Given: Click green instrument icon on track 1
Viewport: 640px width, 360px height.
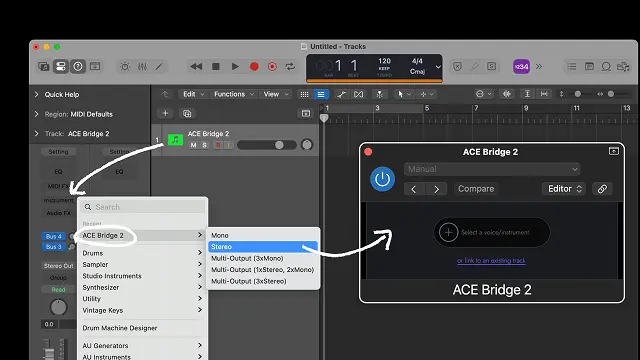Looking at the screenshot, I should (175, 140).
